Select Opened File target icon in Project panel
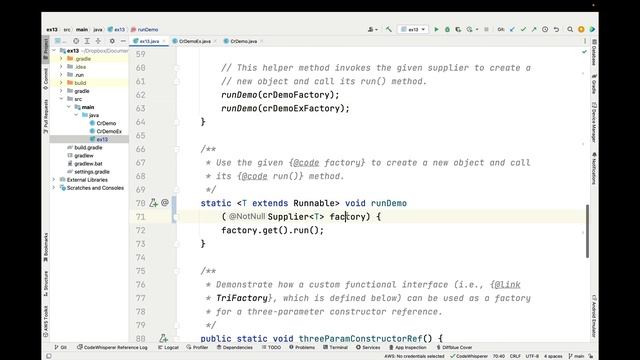Viewport: 640px width, 360px height. tap(76, 41)
